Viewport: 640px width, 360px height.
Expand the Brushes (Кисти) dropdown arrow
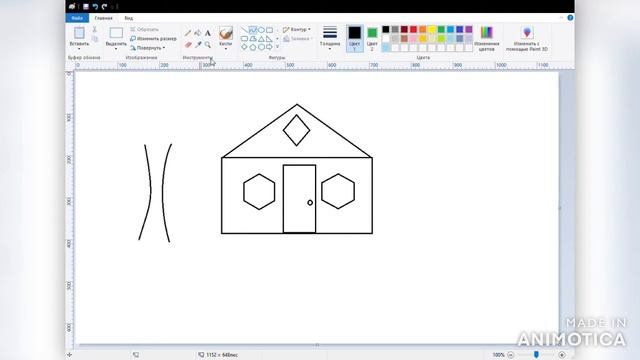(x=226, y=49)
